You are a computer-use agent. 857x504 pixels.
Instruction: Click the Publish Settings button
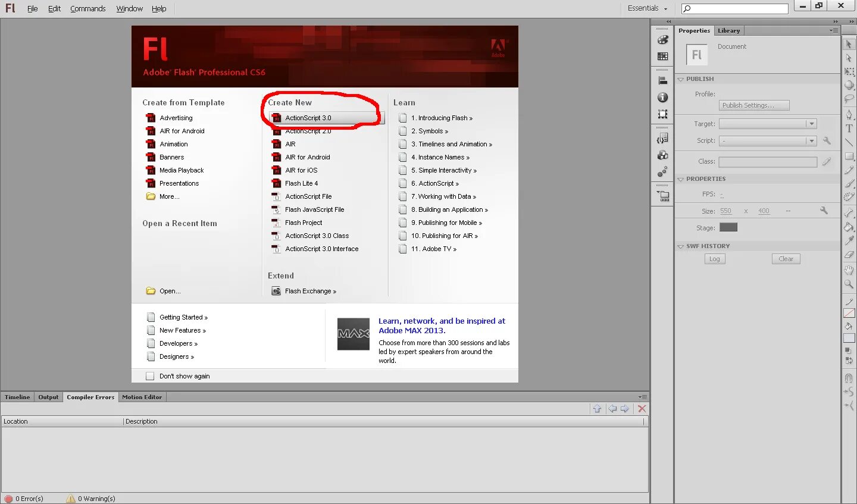click(x=754, y=105)
